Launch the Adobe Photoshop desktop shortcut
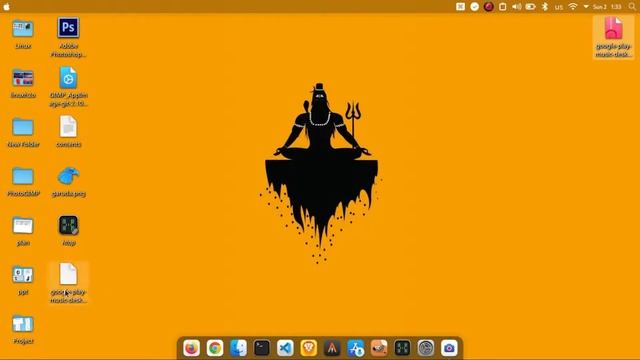Screen dimensions: 640x360 tap(68, 28)
